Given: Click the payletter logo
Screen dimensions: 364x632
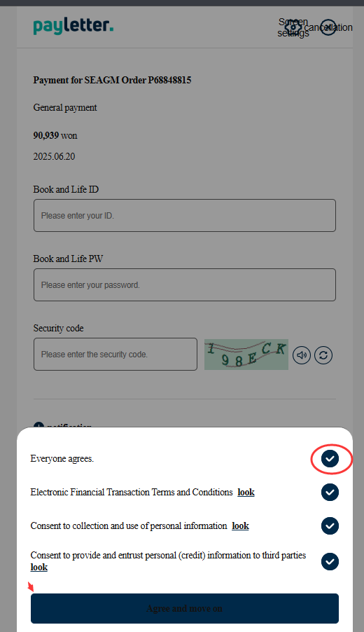Looking at the screenshot, I should (73, 26).
